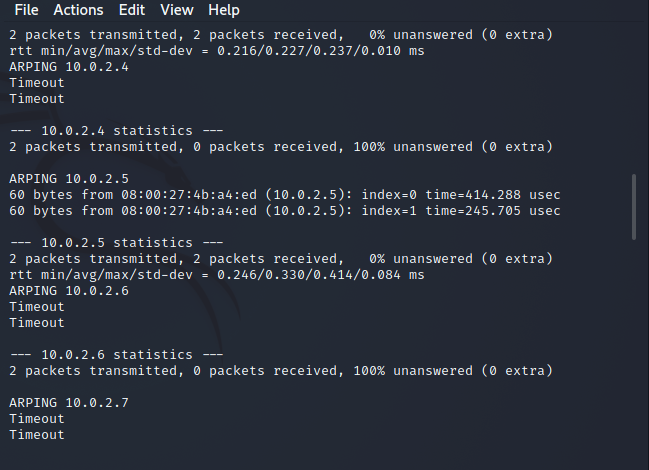Open the File menu
This screenshot has width=649, height=470.
(x=26, y=10)
